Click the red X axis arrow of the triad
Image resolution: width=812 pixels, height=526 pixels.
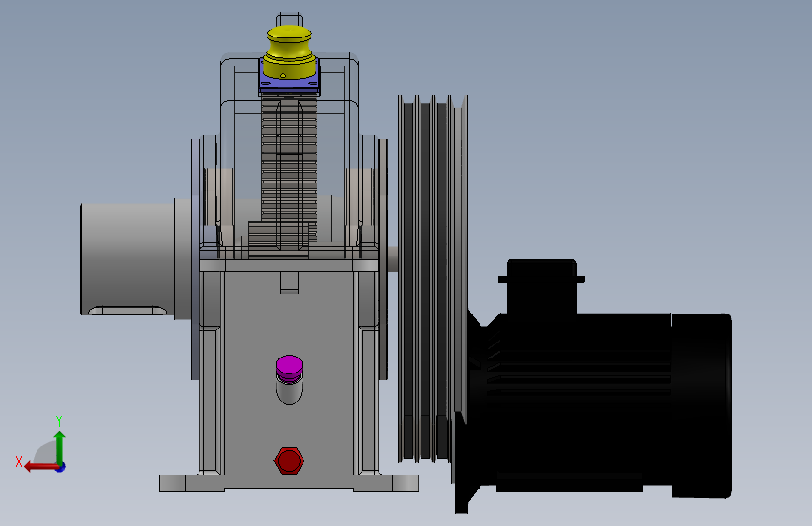40,467
